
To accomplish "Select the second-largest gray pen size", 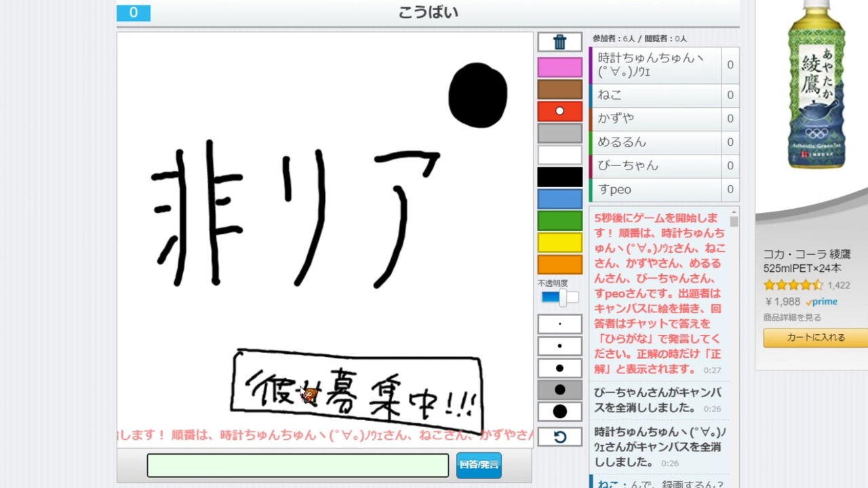I will pyautogui.click(x=559, y=390).
